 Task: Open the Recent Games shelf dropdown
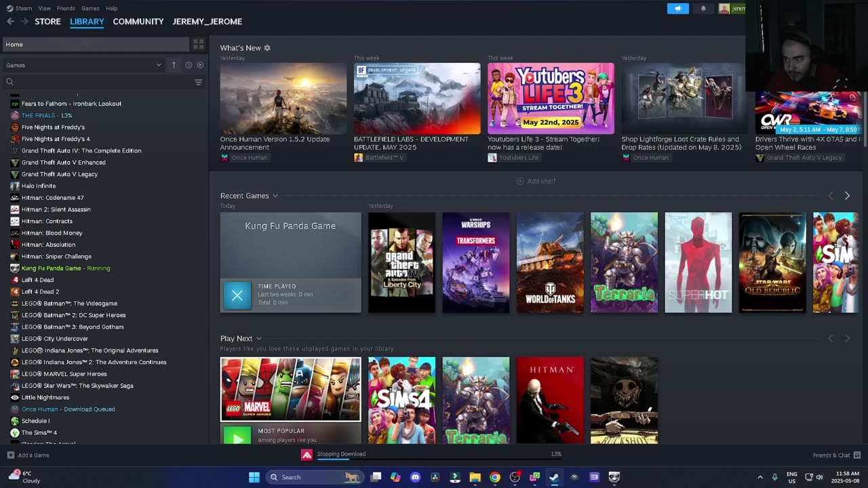pyautogui.click(x=275, y=196)
